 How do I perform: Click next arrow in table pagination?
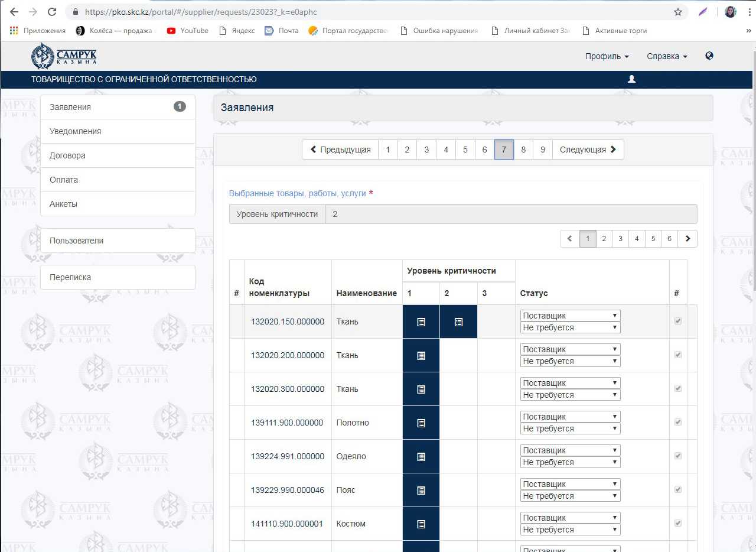(688, 239)
